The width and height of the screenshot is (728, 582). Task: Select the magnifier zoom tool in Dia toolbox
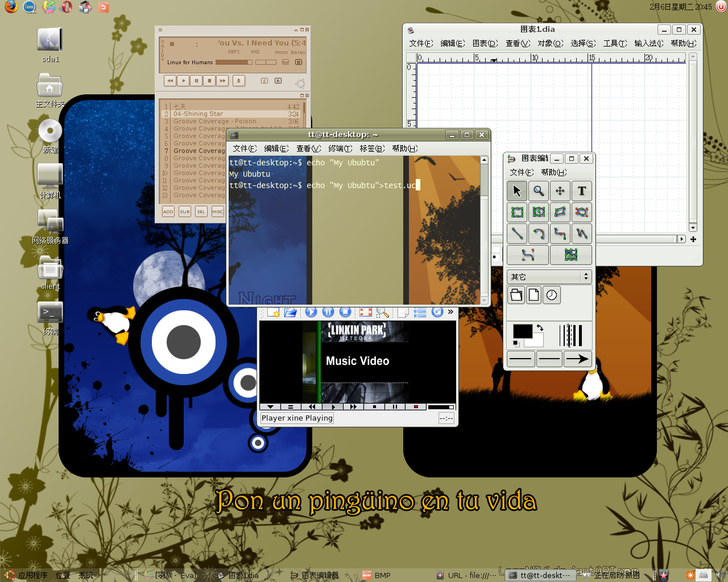tap(539, 191)
